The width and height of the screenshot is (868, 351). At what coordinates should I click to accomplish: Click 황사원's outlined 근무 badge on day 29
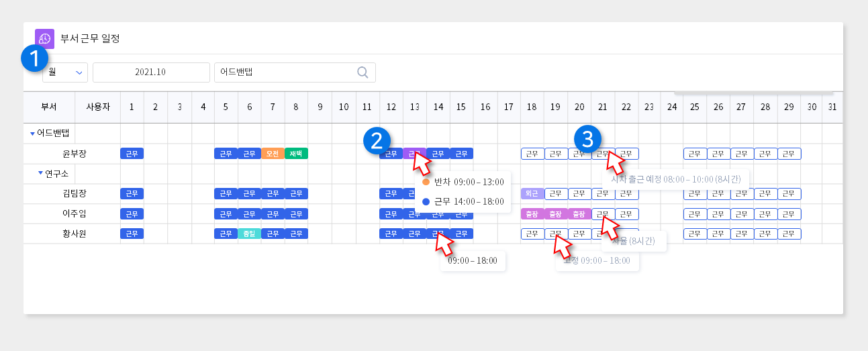tap(789, 234)
